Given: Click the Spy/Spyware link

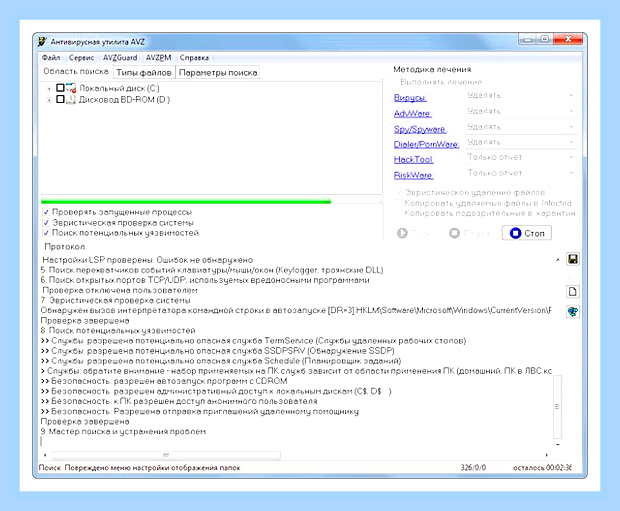Looking at the screenshot, I should click(420, 129).
